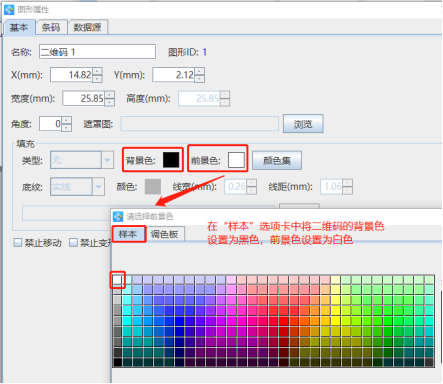Check the 禁止移动 checkbox
The height and width of the screenshot is (384, 443).
tap(18, 243)
